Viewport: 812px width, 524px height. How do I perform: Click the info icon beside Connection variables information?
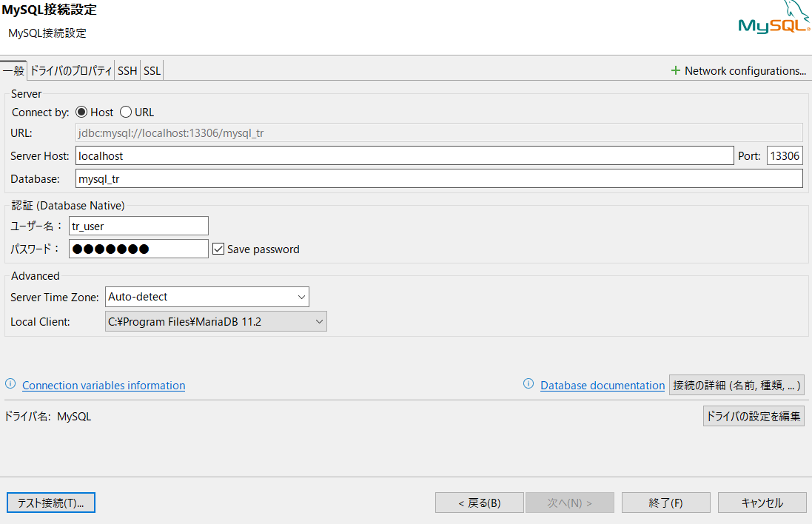[x=10, y=383]
